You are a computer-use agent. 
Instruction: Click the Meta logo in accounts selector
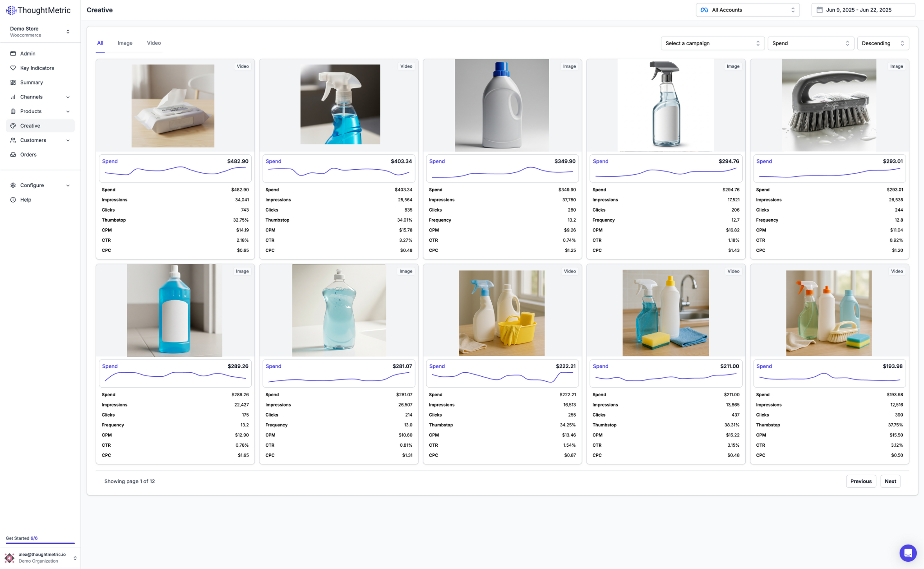coord(704,10)
